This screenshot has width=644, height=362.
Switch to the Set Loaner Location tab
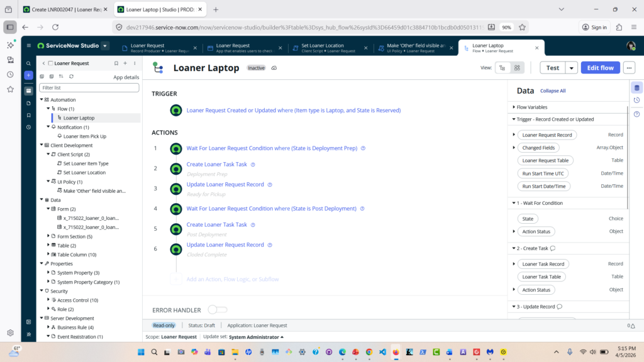coord(326,48)
